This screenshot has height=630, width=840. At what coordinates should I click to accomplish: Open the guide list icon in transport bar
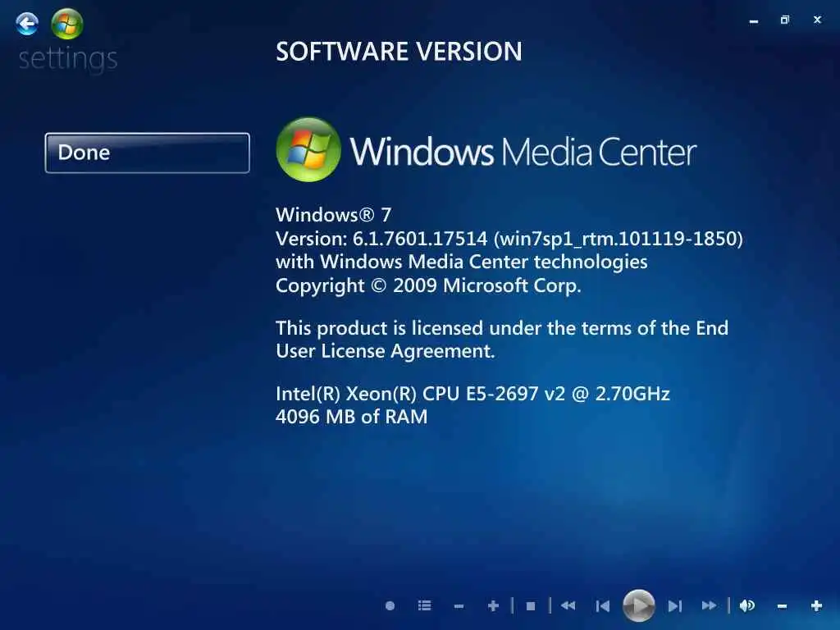coord(424,606)
